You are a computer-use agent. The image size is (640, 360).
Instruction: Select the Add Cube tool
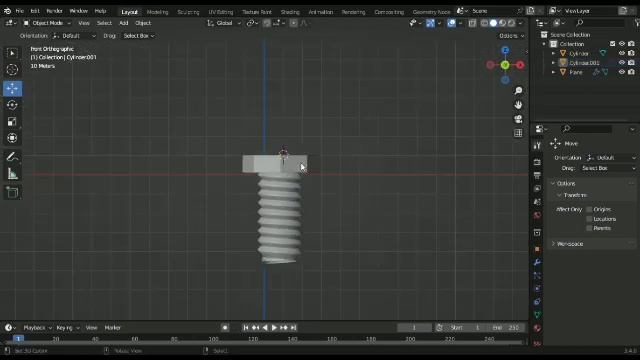[12, 193]
